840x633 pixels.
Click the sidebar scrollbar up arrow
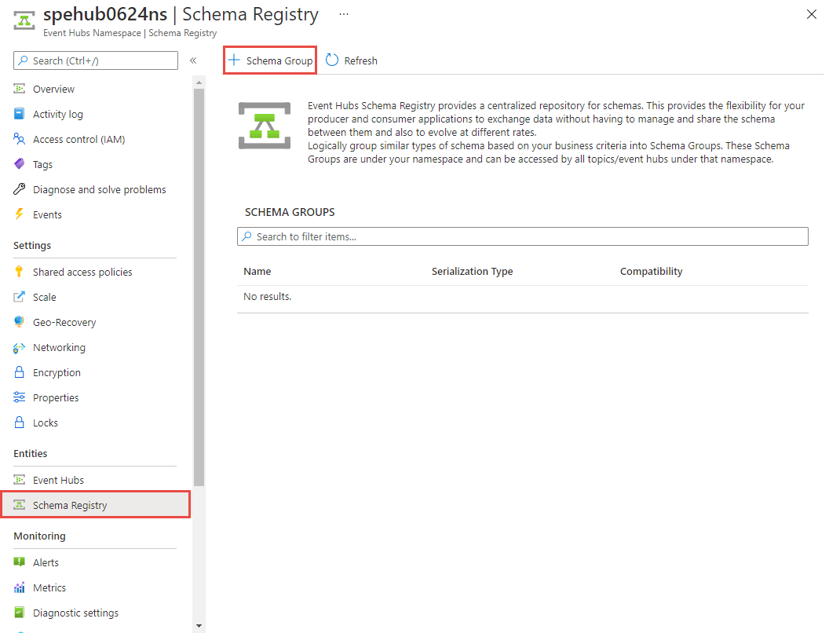coord(199,82)
